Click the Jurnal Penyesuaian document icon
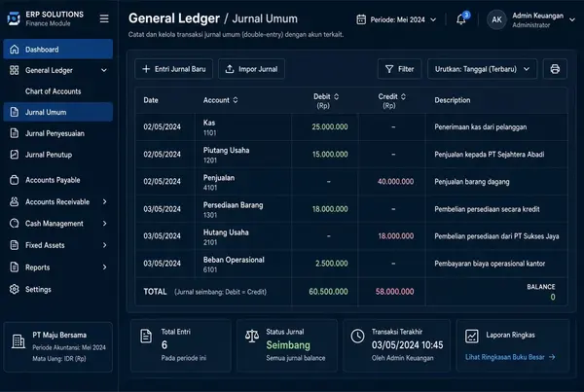 [x=15, y=133]
